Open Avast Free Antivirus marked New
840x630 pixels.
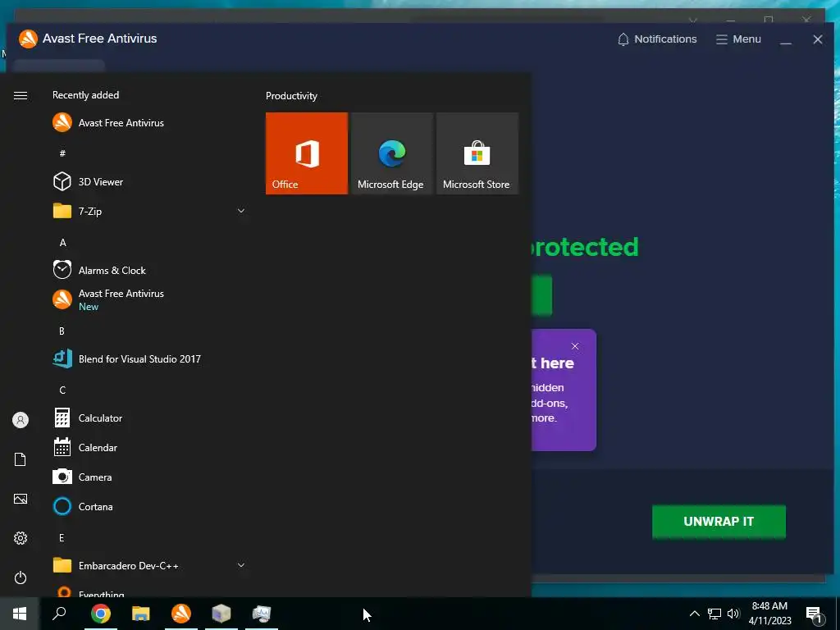pyautogui.click(x=149, y=299)
